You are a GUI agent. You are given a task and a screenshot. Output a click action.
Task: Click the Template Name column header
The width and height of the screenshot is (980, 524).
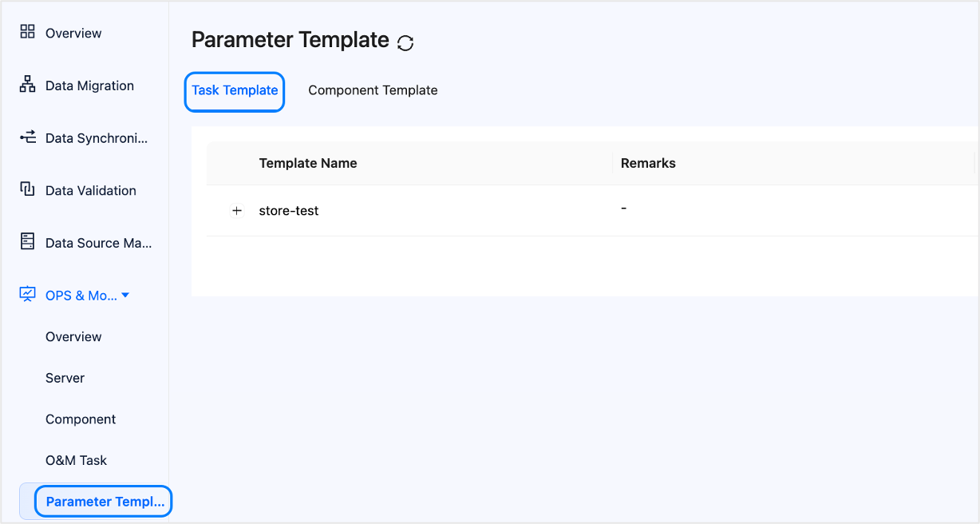(x=308, y=163)
